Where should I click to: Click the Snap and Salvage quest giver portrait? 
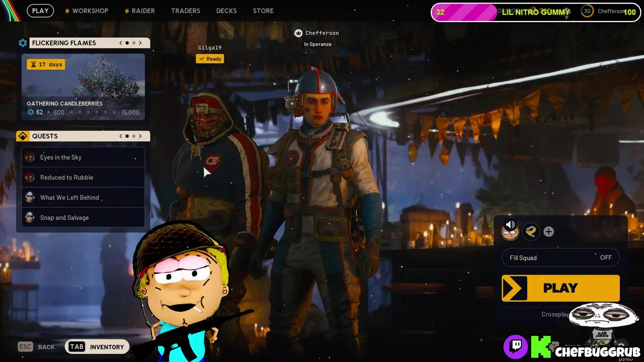[30, 218]
